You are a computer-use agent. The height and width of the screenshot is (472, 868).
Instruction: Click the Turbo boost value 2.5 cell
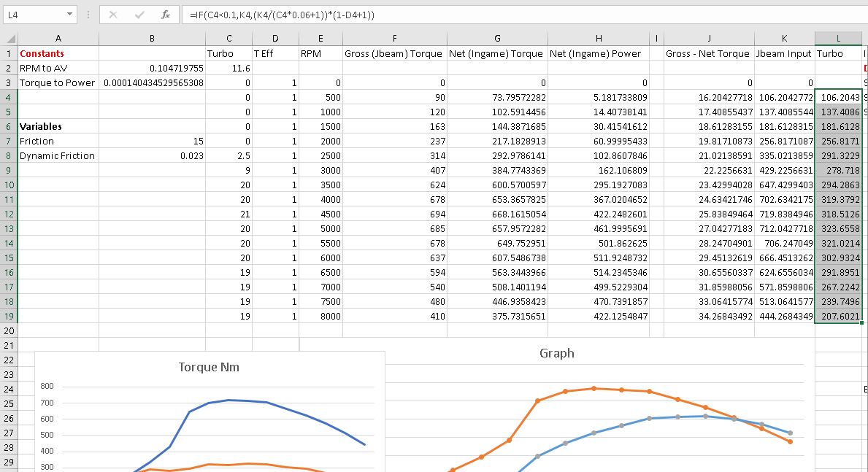point(229,156)
